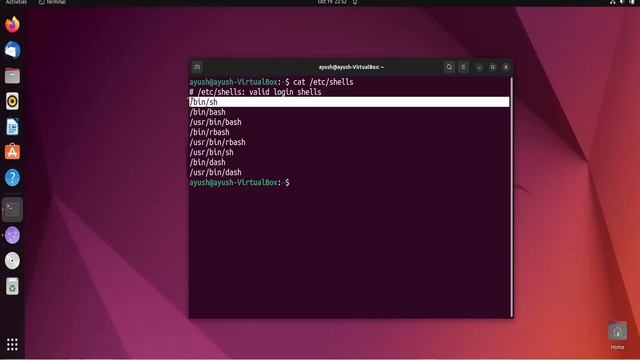Maximize the terminal window
Image resolution: width=640 pixels, height=360 pixels.
493,67
